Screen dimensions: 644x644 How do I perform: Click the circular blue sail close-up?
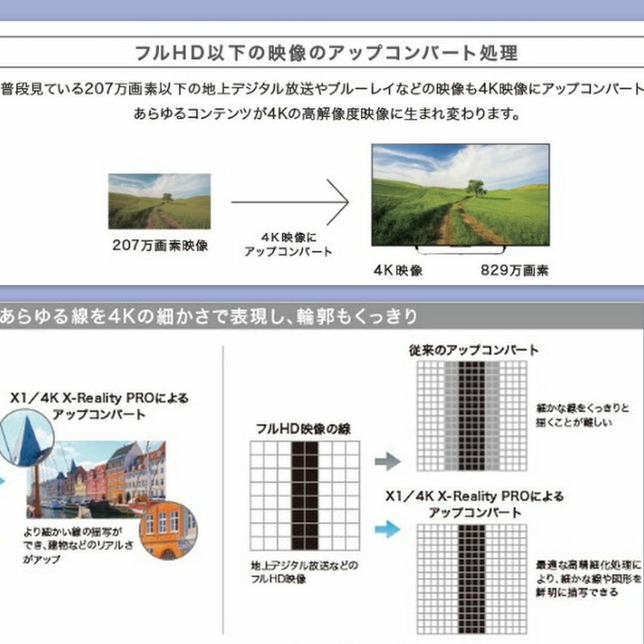pos(26,439)
